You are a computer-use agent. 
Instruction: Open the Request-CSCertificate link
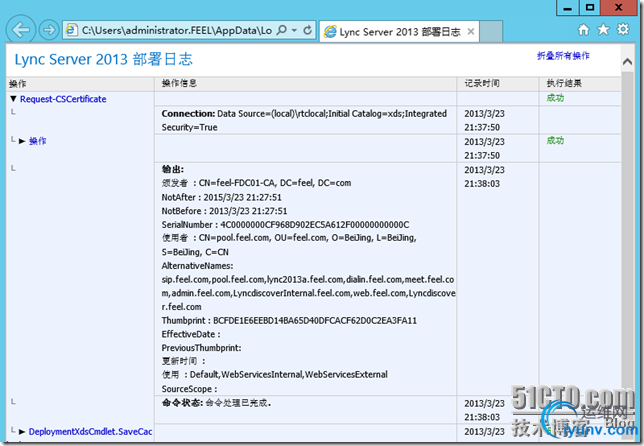tap(63, 99)
